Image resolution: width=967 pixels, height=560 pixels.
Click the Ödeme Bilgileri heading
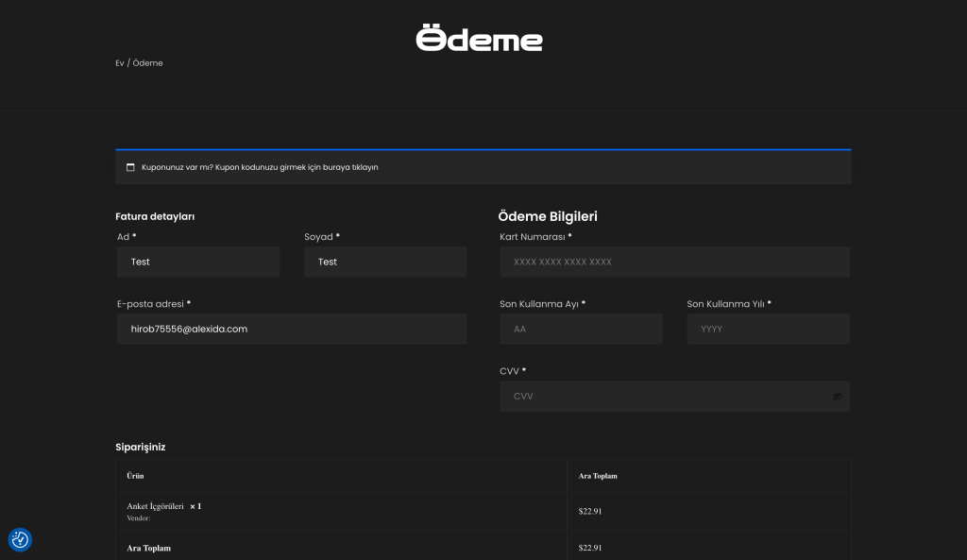pos(548,216)
